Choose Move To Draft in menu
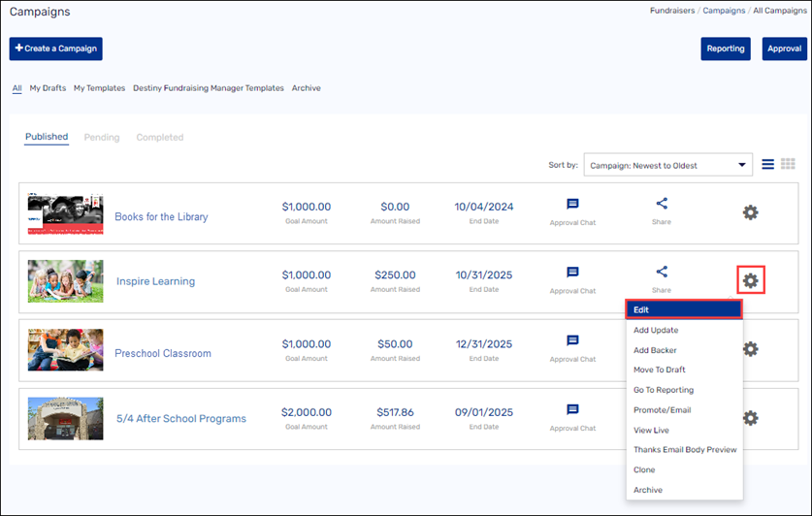This screenshot has height=516, width=812. tap(660, 370)
